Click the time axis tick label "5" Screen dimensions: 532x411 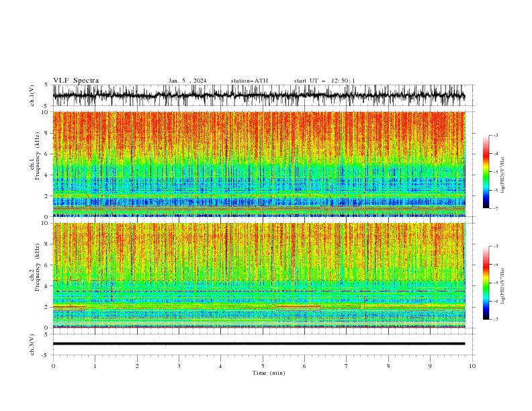click(263, 366)
